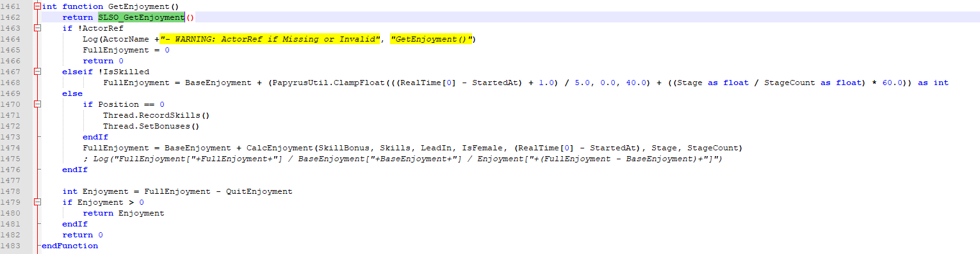Click line number 1462 in the margin
980x254 pixels.
pos(11,17)
